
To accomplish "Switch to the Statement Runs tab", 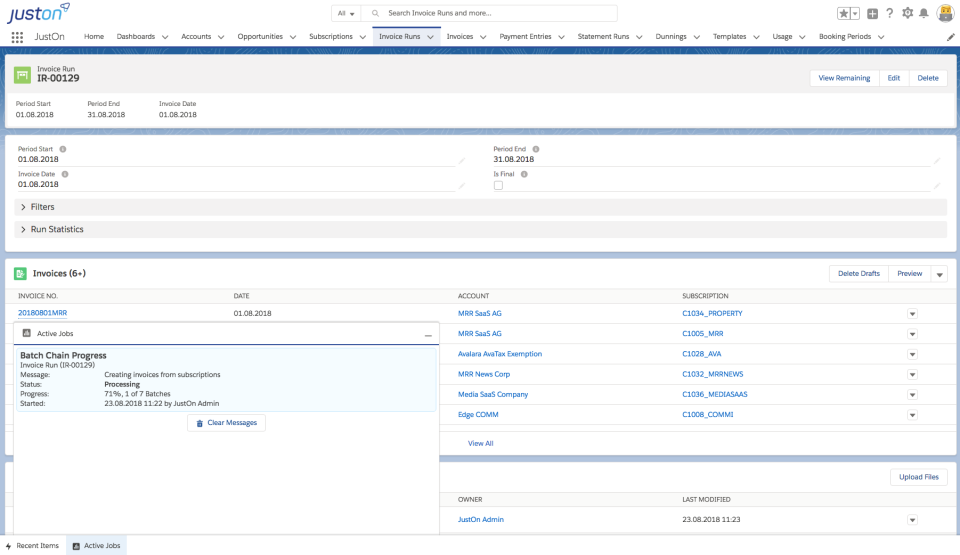I will coord(603,37).
